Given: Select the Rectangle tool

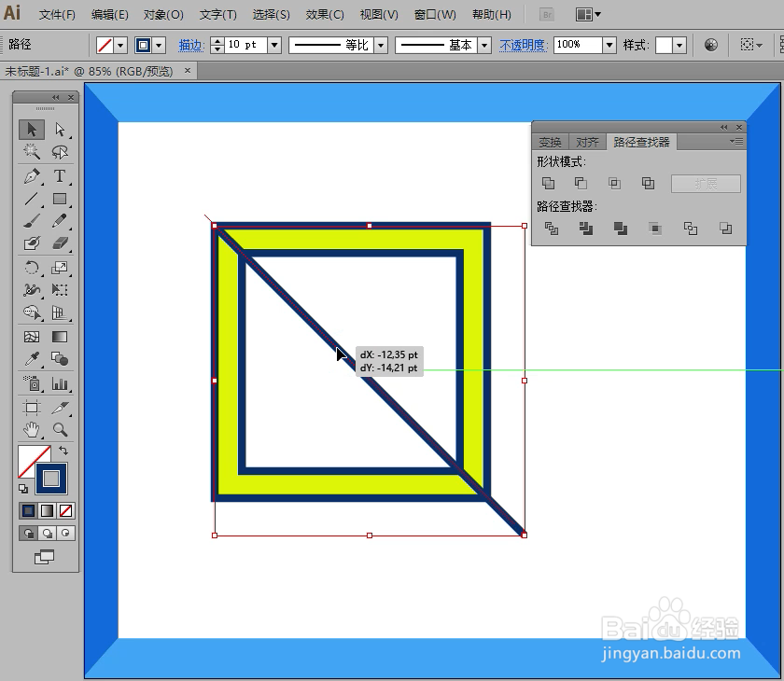Looking at the screenshot, I should (x=60, y=199).
